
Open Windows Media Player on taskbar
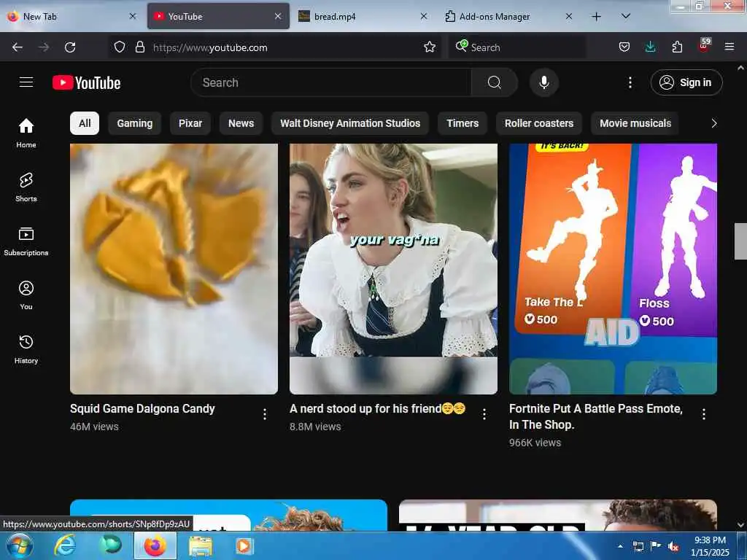[x=244, y=545]
